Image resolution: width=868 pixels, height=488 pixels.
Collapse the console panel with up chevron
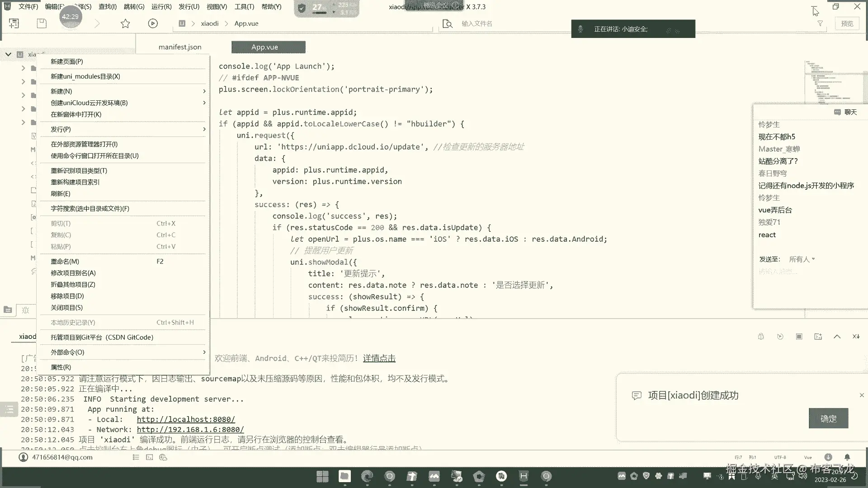837,337
